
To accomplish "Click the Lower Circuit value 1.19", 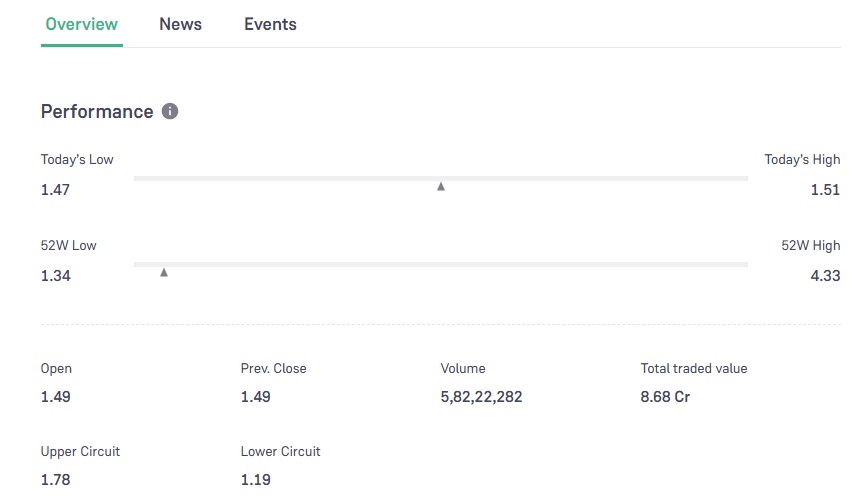I will 255,480.
